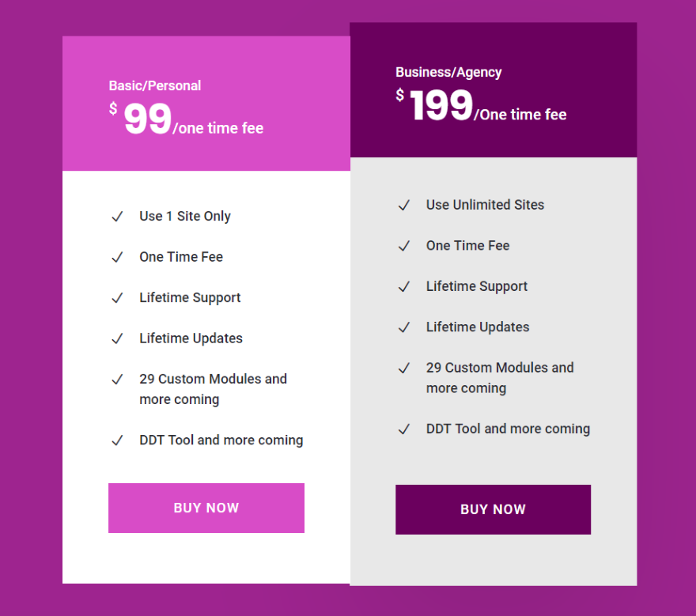
Task: Click checkmark beside Business plan DDT Tool feature
Action: [x=404, y=429]
